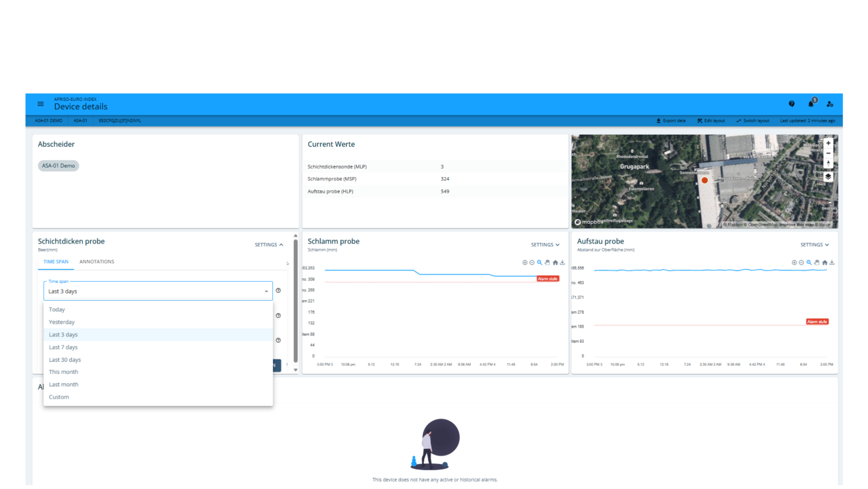Select Last 30 days option
The width and height of the screenshot is (868, 489).
tap(158, 359)
